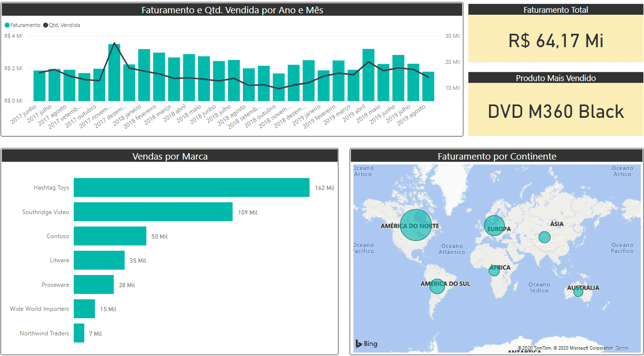Select the Europa bubble on the map

tap(496, 227)
